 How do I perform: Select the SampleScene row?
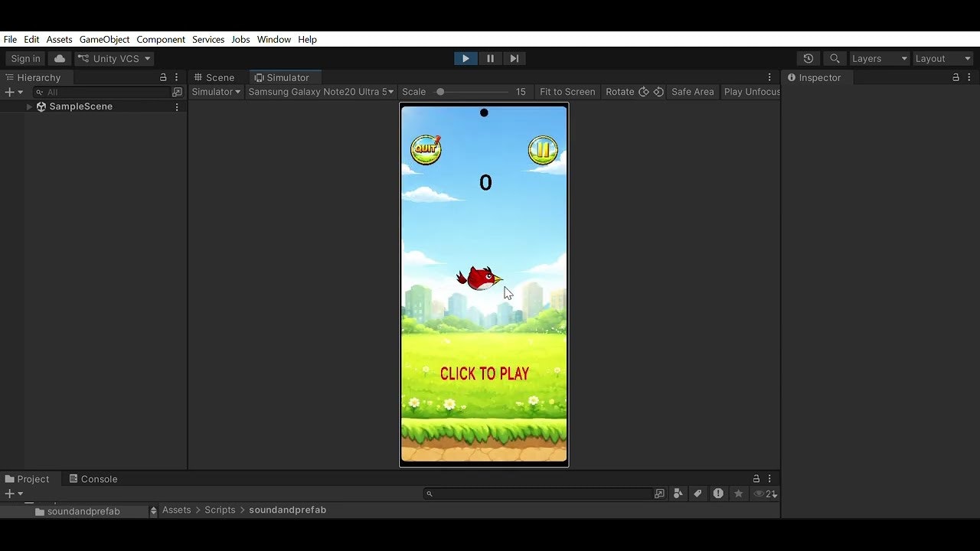pyautogui.click(x=93, y=107)
